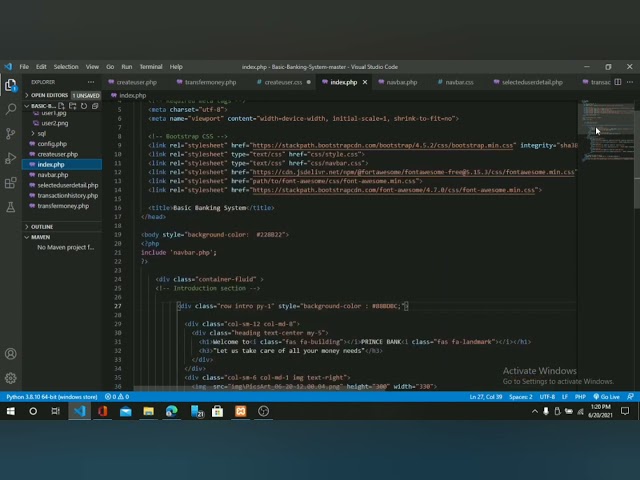The height and width of the screenshot is (480, 640).
Task: Open the File menu
Action: 24,67
